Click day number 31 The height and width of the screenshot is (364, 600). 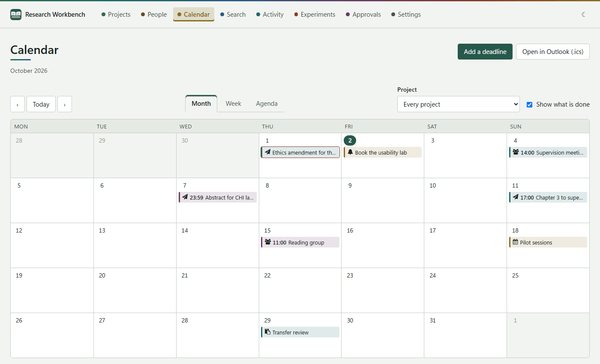pyautogui.click(x=432, y=320)
